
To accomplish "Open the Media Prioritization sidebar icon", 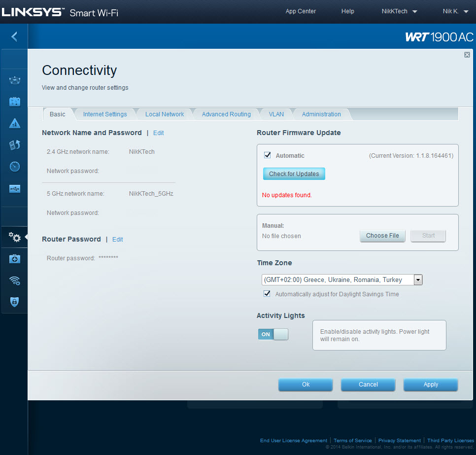I will click(15, 145).
